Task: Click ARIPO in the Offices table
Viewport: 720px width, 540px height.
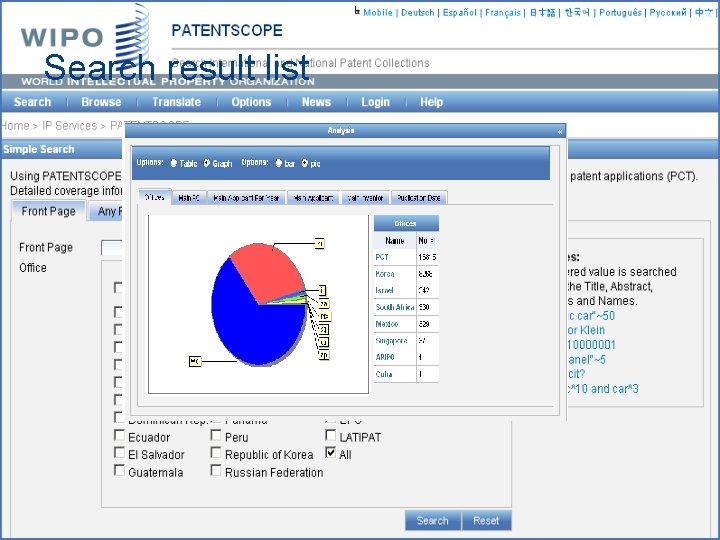Action: (x=385, y=357)
